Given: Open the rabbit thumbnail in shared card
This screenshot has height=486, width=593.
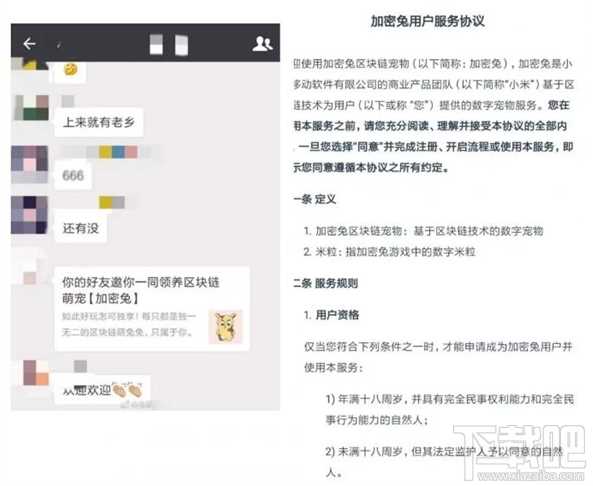Looking at the screenshot, I should (225, 327).
